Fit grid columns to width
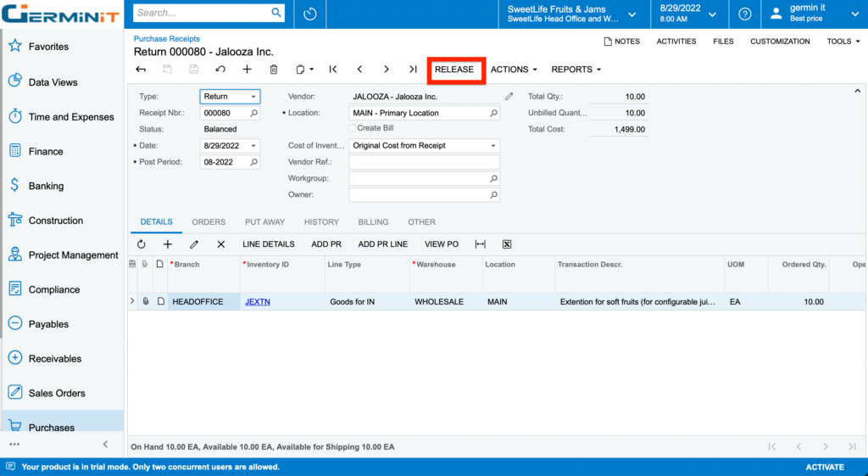 coord(480,244)
